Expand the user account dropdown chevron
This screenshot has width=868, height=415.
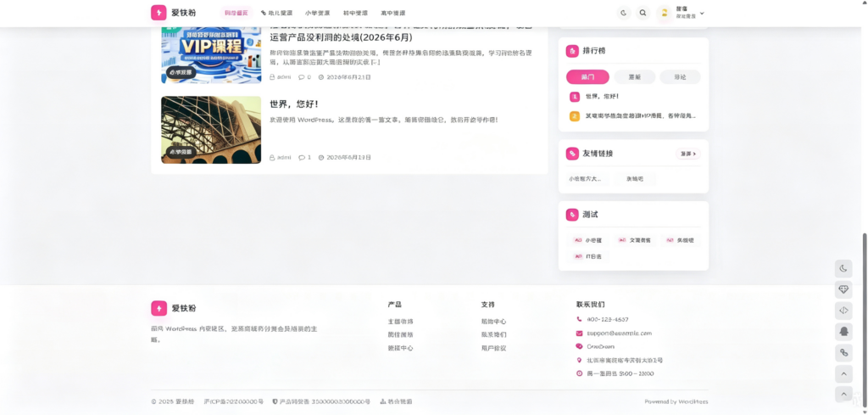(702, 13)
